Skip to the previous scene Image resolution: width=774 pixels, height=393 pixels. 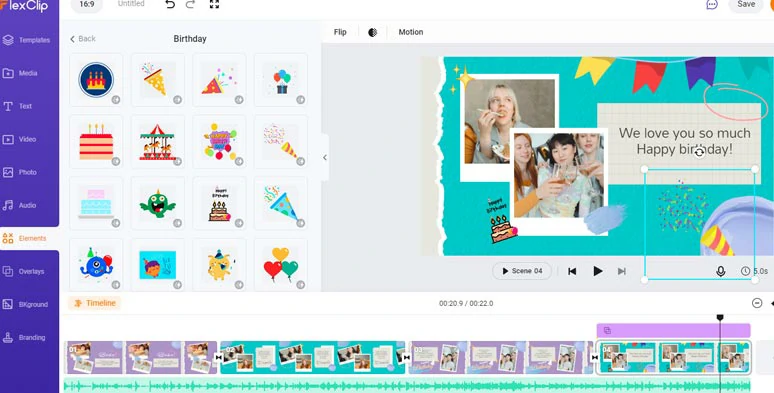(x=572, y=271)
